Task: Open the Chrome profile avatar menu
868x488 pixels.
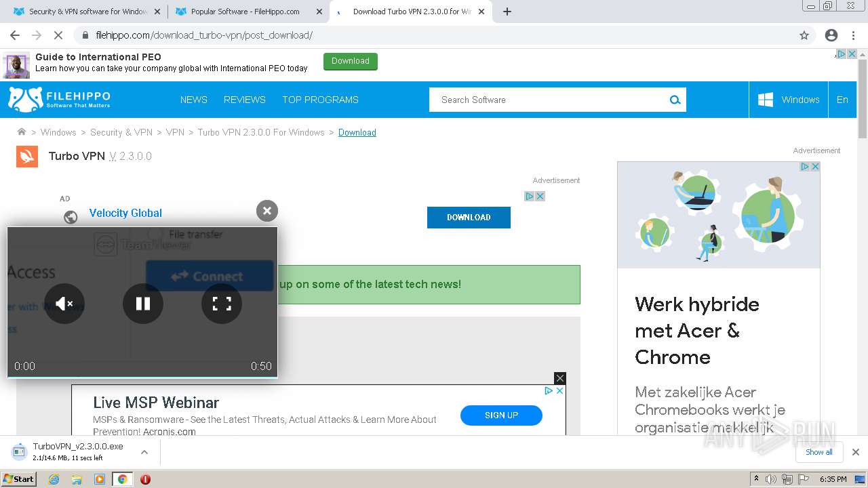Action: pos(831,35)
